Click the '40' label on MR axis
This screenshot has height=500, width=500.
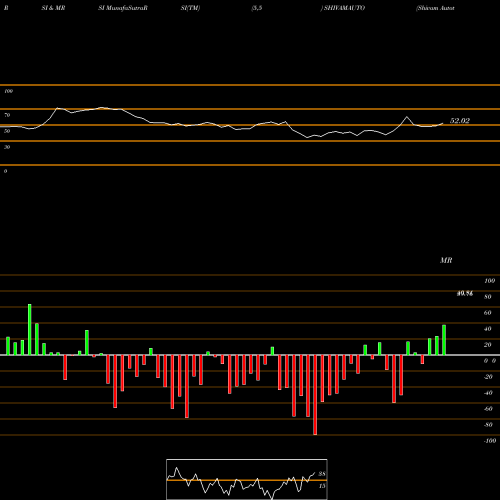488,329
